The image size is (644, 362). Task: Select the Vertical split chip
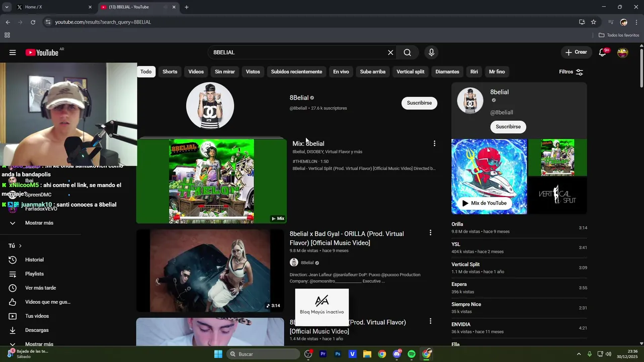[411, 72]
